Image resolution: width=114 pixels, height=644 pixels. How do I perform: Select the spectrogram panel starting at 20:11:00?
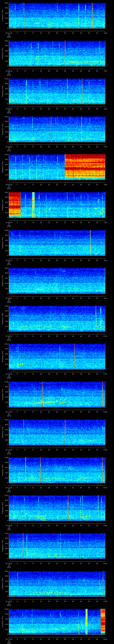click(57, 394)
